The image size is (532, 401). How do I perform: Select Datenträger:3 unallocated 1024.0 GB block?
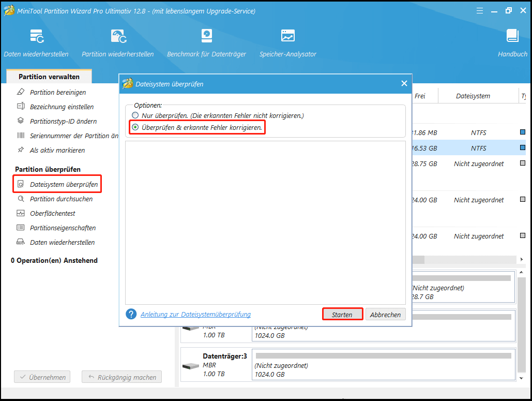click(384, 365)
